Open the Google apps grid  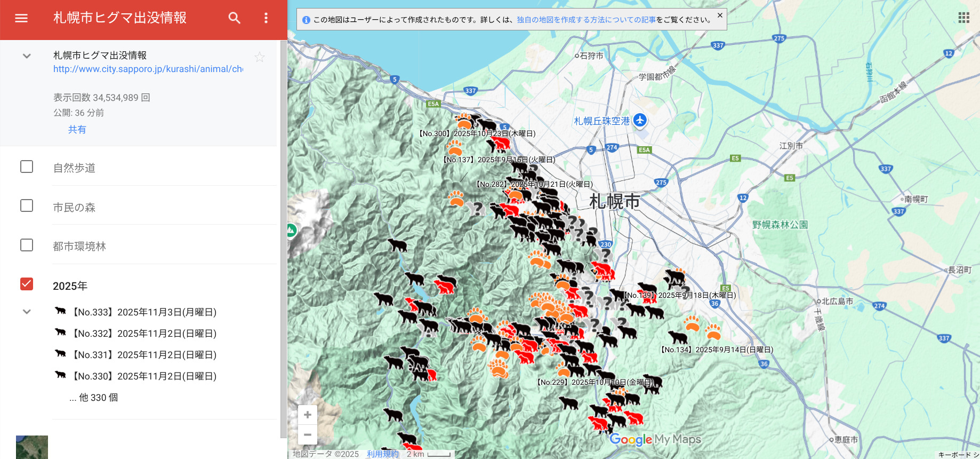[x=963, y=18]
